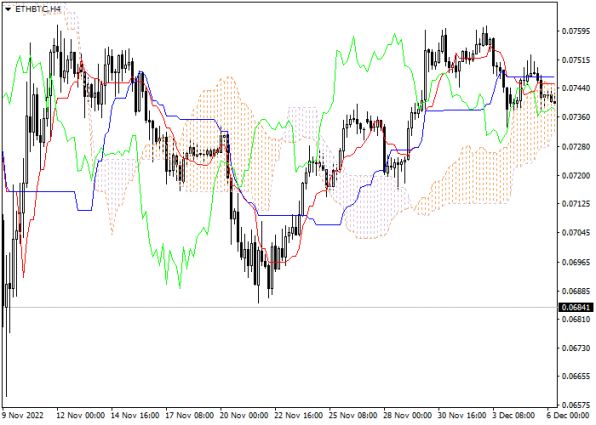
Task: Click the triangle arrow beside ETHBTC,H4
Action: (8, 9)
